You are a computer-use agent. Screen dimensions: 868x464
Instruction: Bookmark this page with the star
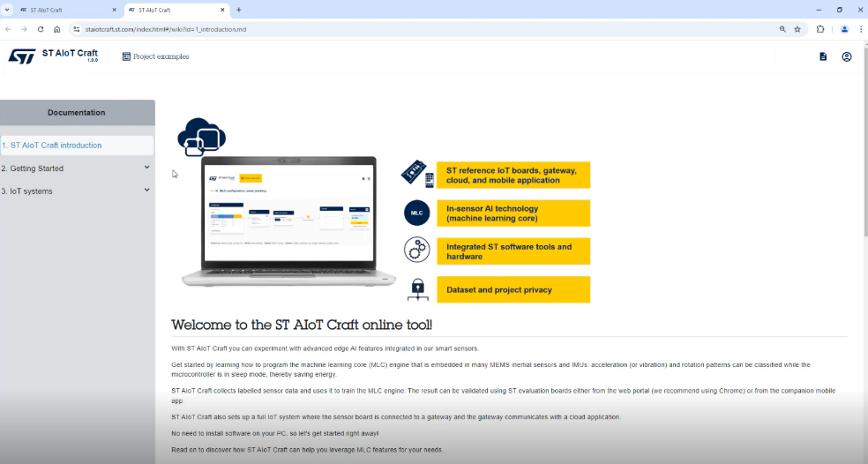pos(797,29)
